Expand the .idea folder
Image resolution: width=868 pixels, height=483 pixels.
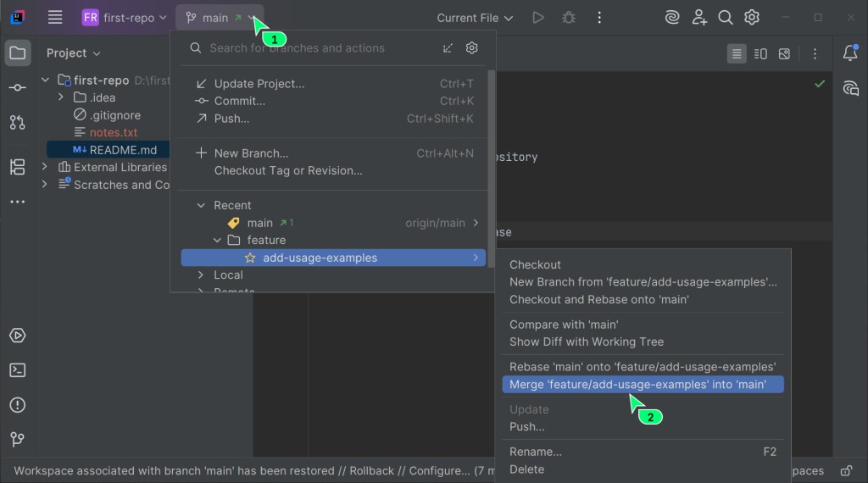61,97
